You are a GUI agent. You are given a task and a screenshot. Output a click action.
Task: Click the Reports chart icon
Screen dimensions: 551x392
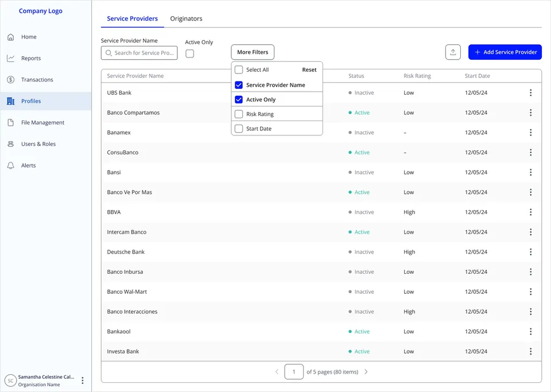(11, 59)
